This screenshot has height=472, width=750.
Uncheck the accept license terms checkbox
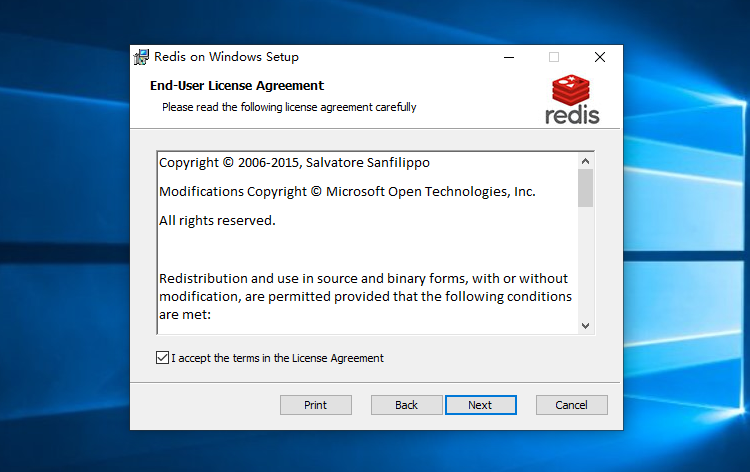[x=162, y=358]
